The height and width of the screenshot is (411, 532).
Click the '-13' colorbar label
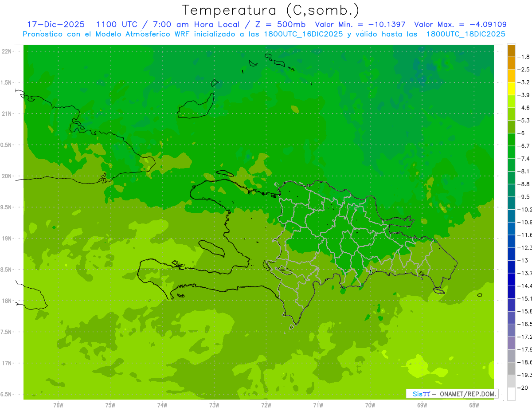pyautogui.click(x=522, y=260)
